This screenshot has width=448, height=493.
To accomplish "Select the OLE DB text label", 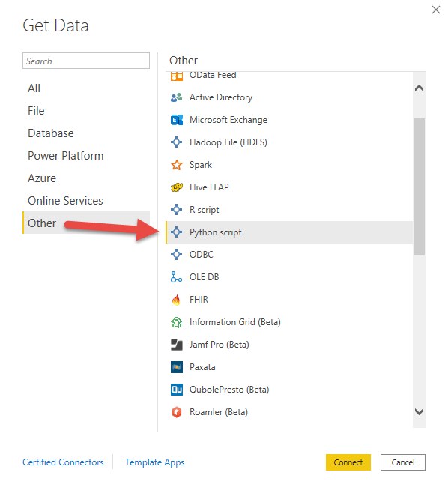I will pos(204,277).
